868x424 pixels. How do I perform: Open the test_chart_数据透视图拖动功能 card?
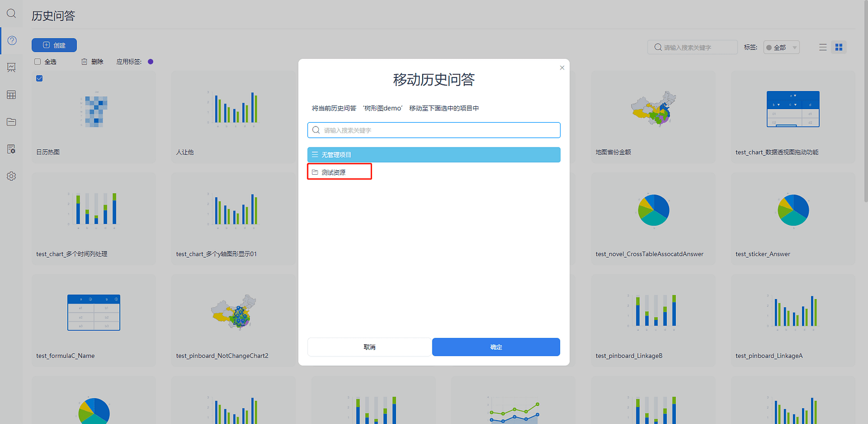coord(793,117)
